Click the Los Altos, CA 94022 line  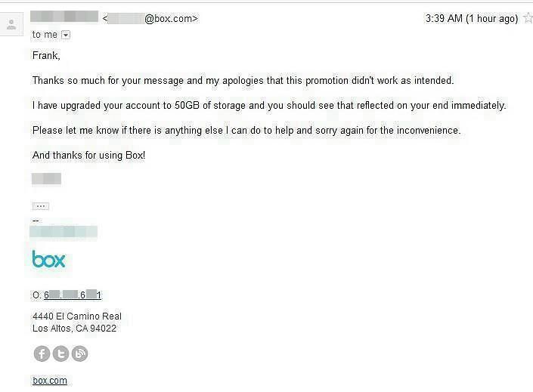tap(74, 329)
